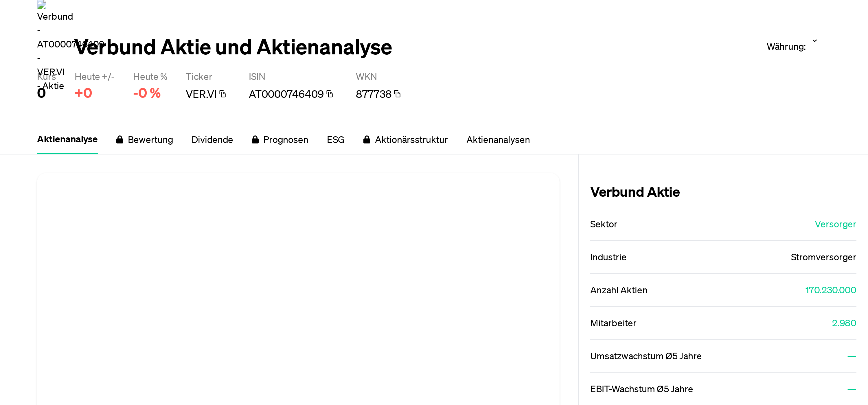Click the Verbund Aktie sidebar heading
868x405 pixels.
pyautogui.click(x=635, y=192)
